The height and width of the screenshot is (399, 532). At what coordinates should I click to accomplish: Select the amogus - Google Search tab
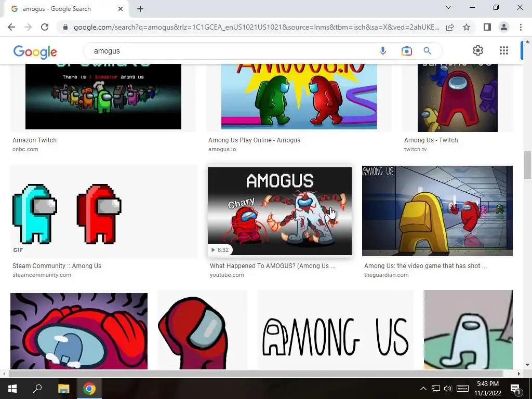pos(66,9)
